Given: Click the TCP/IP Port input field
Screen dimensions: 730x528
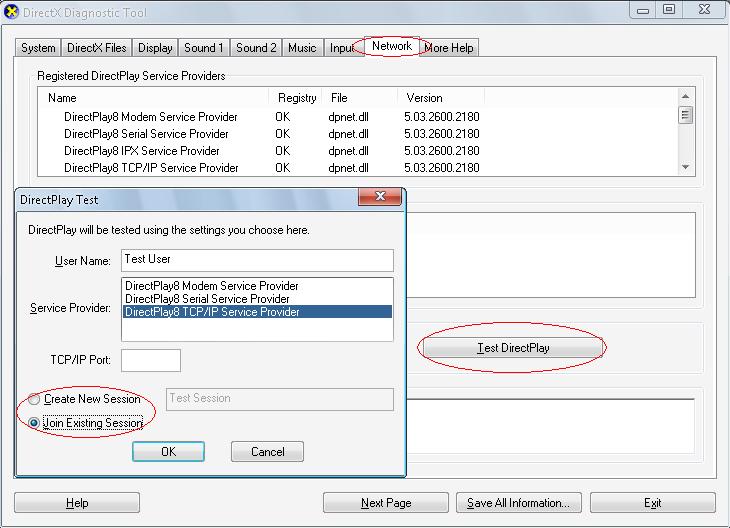Looking at the screenshot, I should tap(151, 360).
